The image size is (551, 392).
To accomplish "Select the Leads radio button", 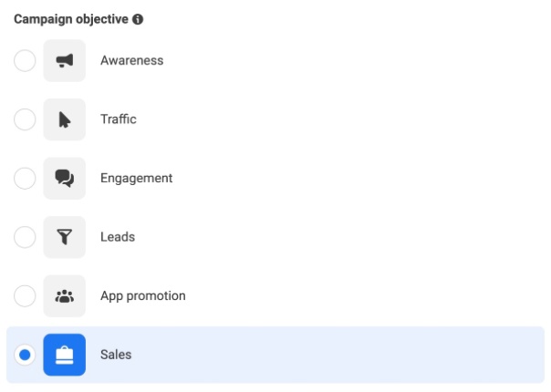I will coord(25,237).
